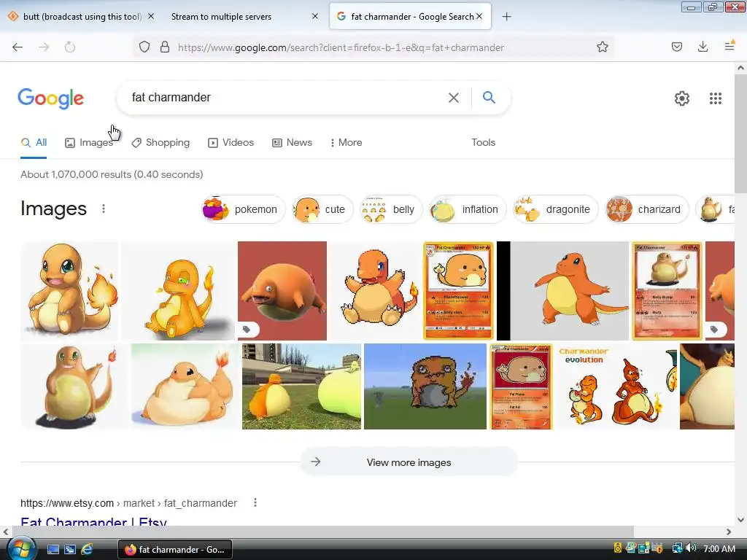Launch Internet Explorer from quick launch
747x560 pixels.
tap(87, 549)
